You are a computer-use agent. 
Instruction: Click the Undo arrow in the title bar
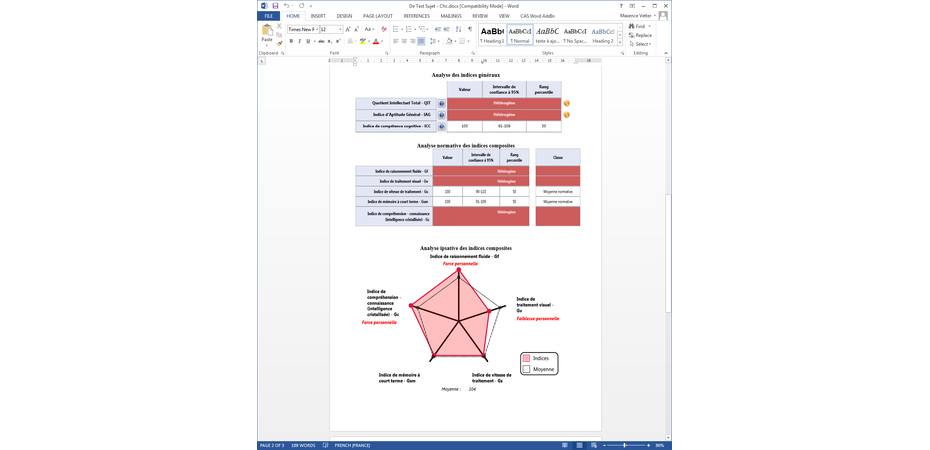pyautogui.click(x=286, y=6)
